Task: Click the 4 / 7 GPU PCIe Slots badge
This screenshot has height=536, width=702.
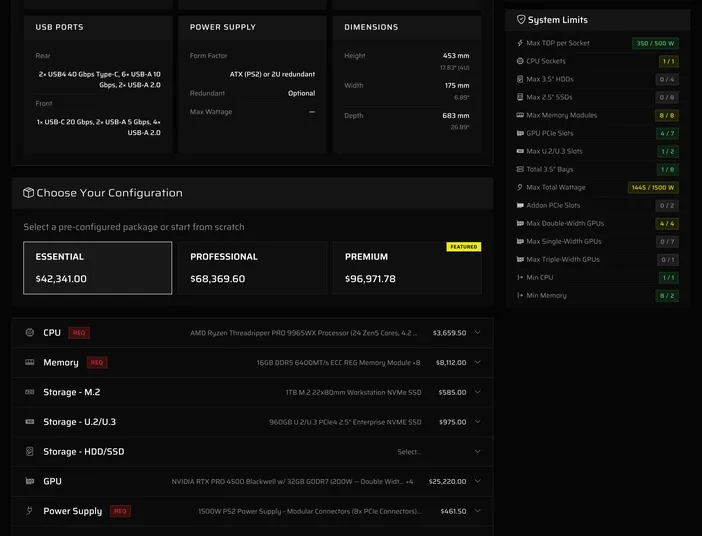Action: click(667, 133)
